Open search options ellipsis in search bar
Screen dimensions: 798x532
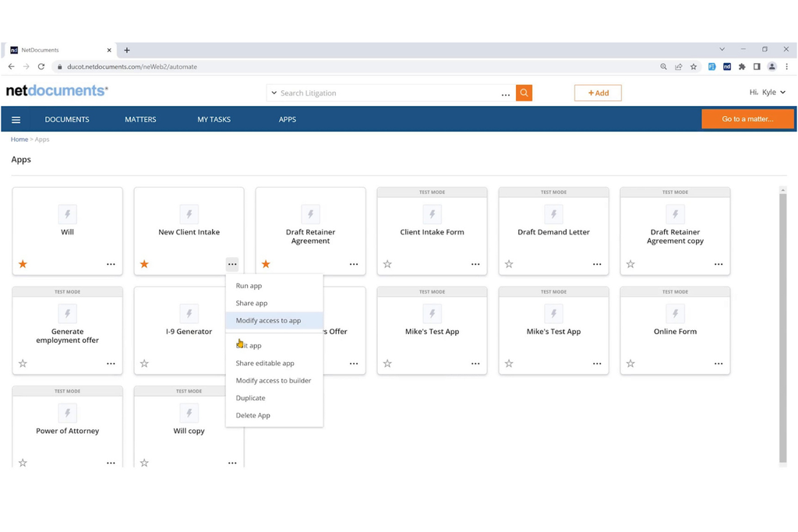coord(505,94)
